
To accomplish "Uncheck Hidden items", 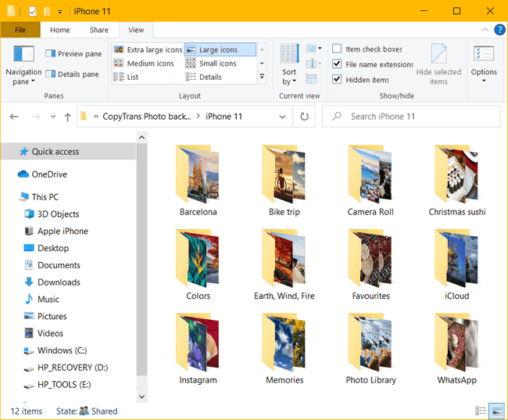I will coord(360,80).
